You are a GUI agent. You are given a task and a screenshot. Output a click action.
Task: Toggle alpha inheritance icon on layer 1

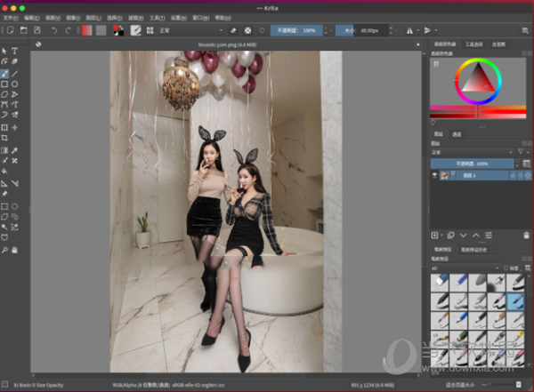520,175
